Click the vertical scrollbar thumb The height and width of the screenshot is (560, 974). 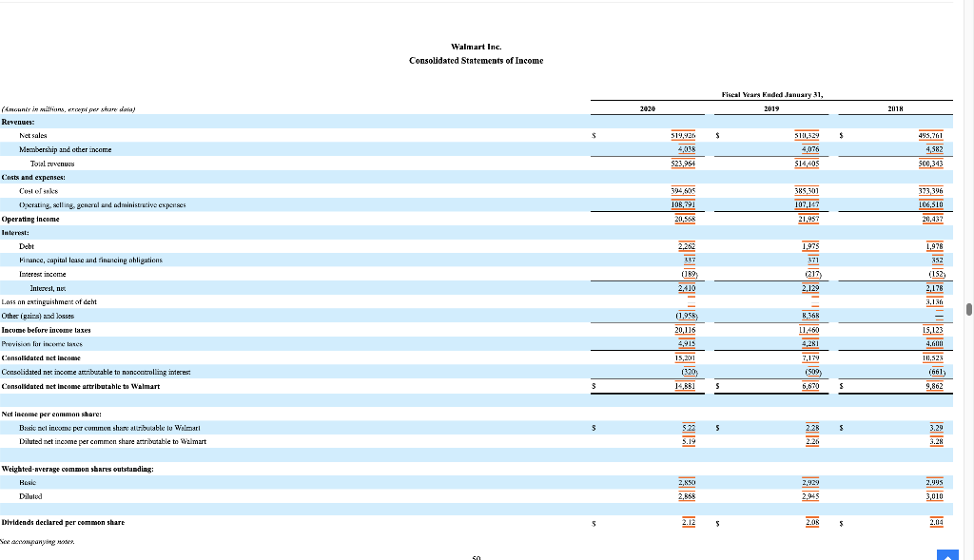[969, 309]
